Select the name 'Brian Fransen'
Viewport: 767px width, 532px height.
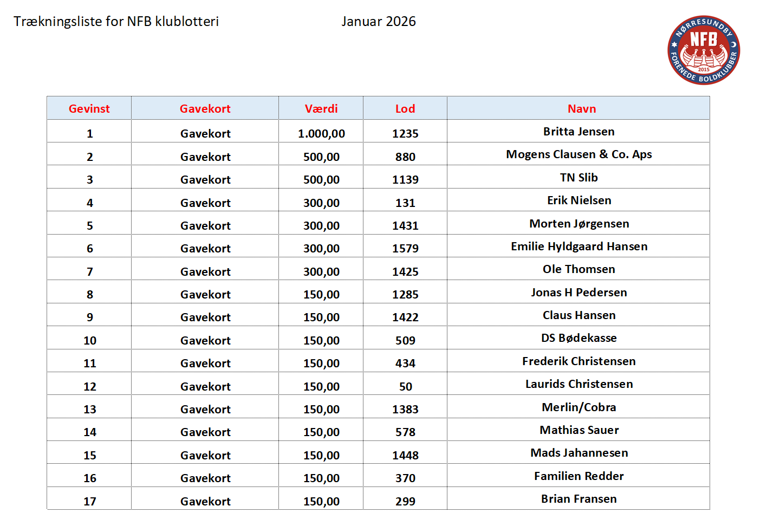pyautogui.click(x=578, y=499)
